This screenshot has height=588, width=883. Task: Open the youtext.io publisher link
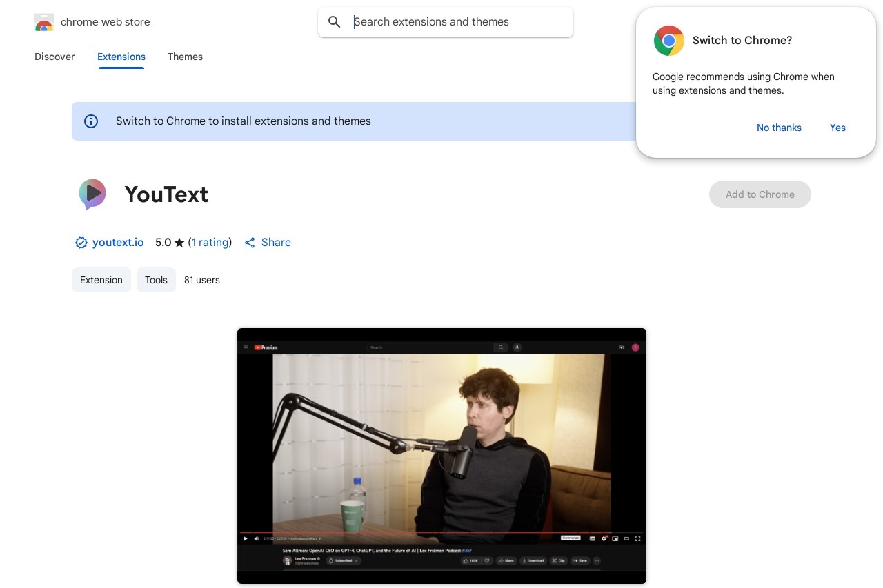(118, 243)
